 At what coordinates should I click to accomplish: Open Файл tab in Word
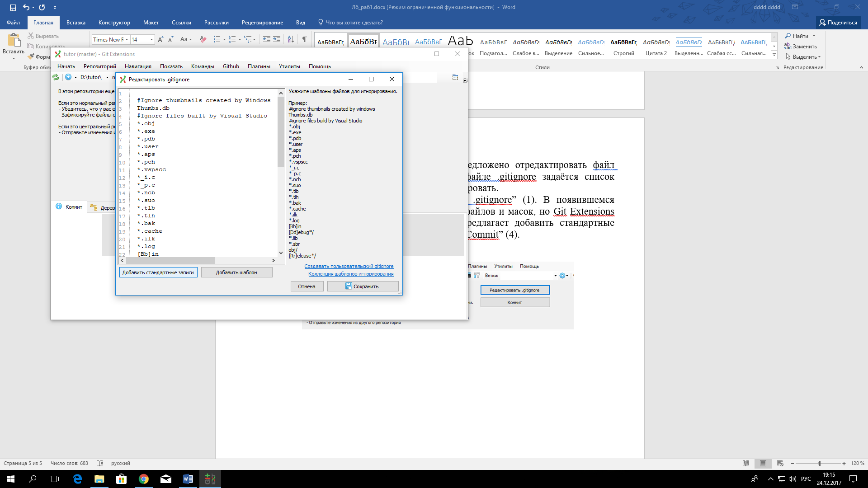[13, 23]
